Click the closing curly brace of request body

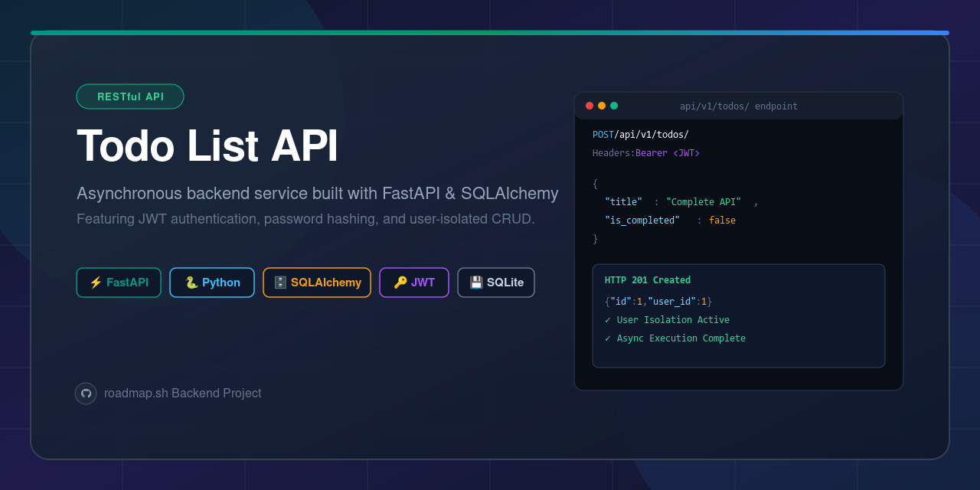595,239
